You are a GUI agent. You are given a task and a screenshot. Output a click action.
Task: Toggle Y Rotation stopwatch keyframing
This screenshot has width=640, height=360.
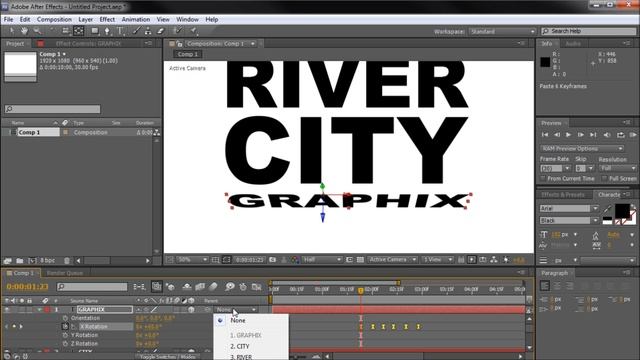65,335
